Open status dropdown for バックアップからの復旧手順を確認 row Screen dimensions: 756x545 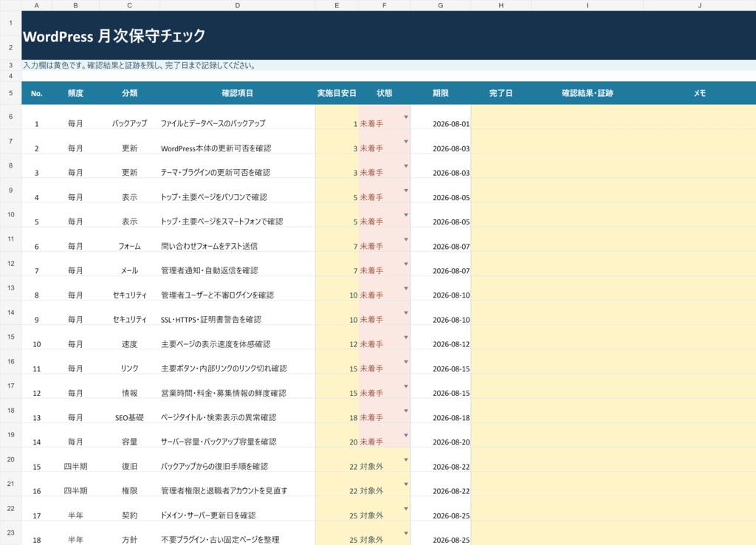pyautogui.click(x=405, y=459)
